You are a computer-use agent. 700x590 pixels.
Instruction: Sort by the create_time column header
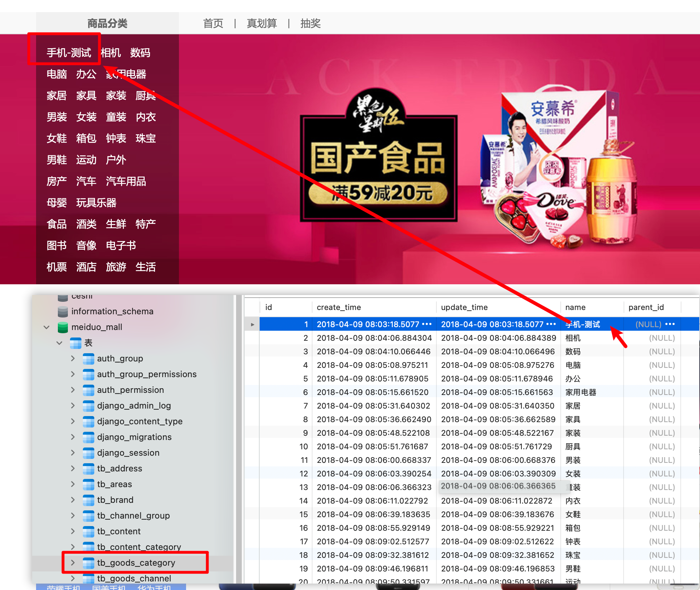pyautogui.click(x=374, y=307)
